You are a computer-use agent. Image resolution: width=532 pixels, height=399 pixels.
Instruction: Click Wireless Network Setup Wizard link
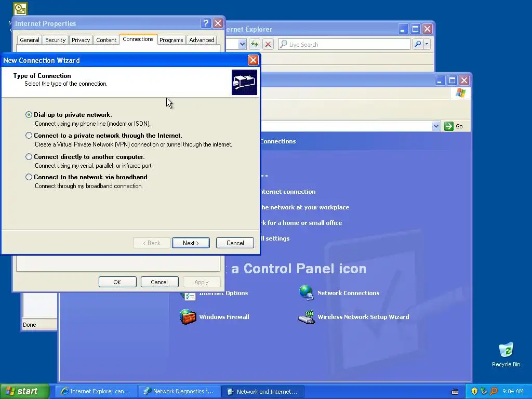click(x=363, y=317)
